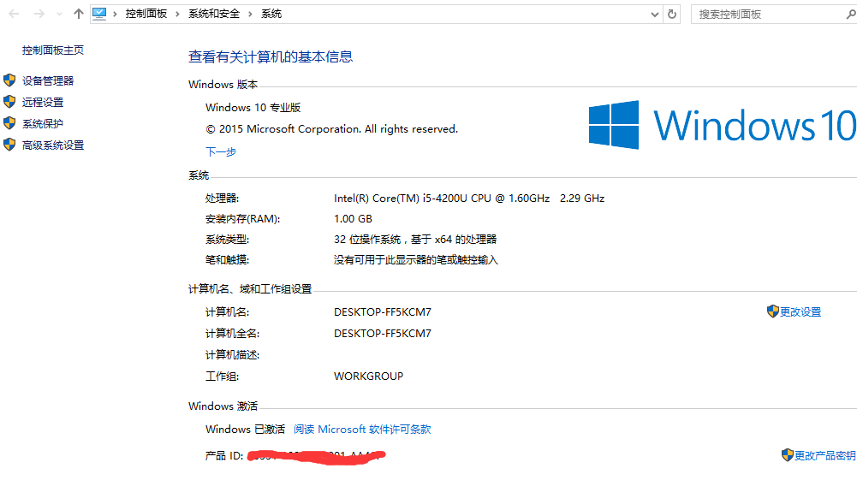857x504 pixels.
Task: Go back with the left arrow button
Action: pos(15,15)
